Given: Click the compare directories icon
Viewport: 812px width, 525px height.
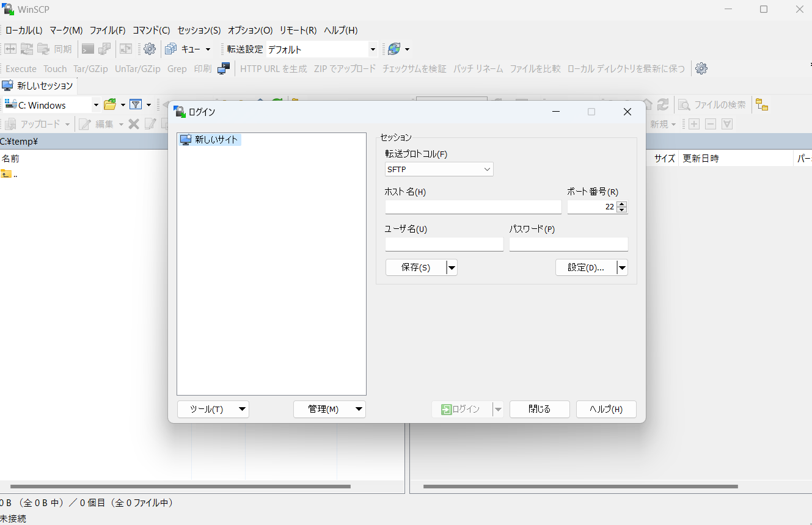Looking at the screenshot, I should (x=11, y=49).
